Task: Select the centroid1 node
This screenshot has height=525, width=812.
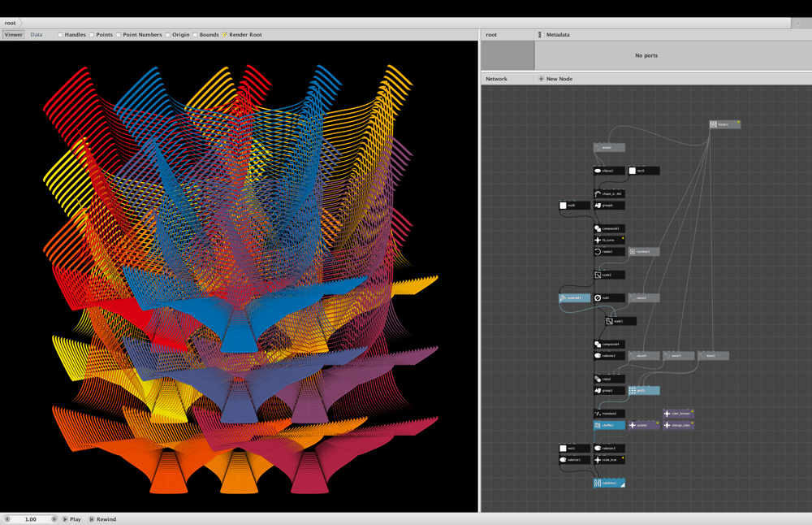Action: coord(574,298)
